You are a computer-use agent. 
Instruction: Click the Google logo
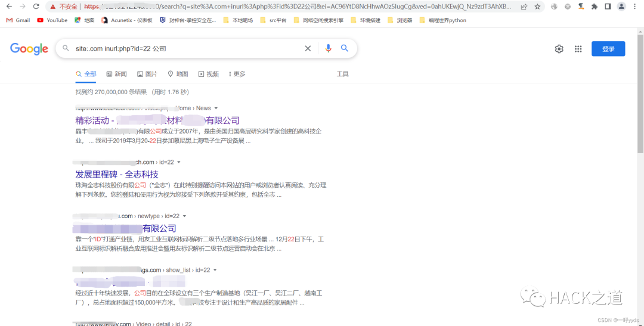pyautogui.click(x=29, y=49)
